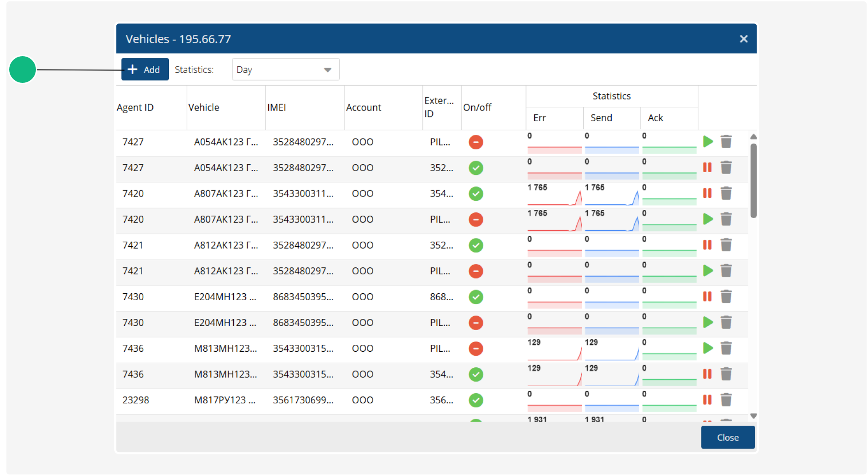Image resolution: width=868 pixels, height=476 pixels.
Task: Delete the 7427 row with 352... external ID
Action: (x=726, y=168)
